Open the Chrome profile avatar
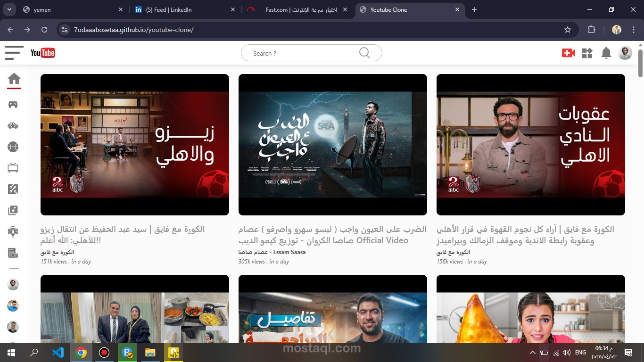 click(x=617, y=30)
